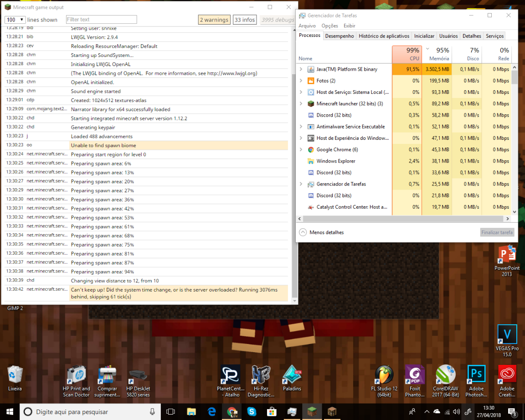The width and height of the screenshot is (525, 420).
Task: Open Comprar suprimentos desktop shortcut
Action: coord(107,381)
